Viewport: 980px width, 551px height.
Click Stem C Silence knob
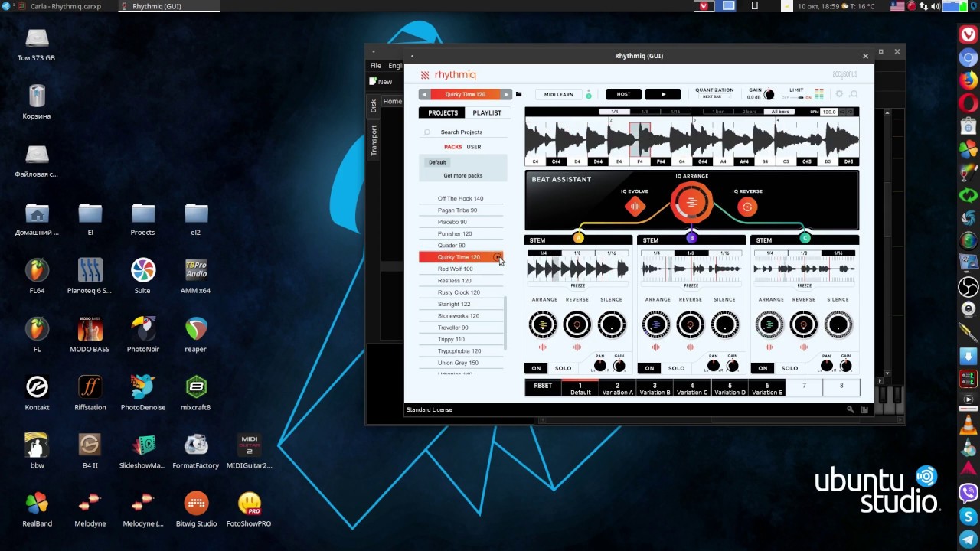click(838, 325)
